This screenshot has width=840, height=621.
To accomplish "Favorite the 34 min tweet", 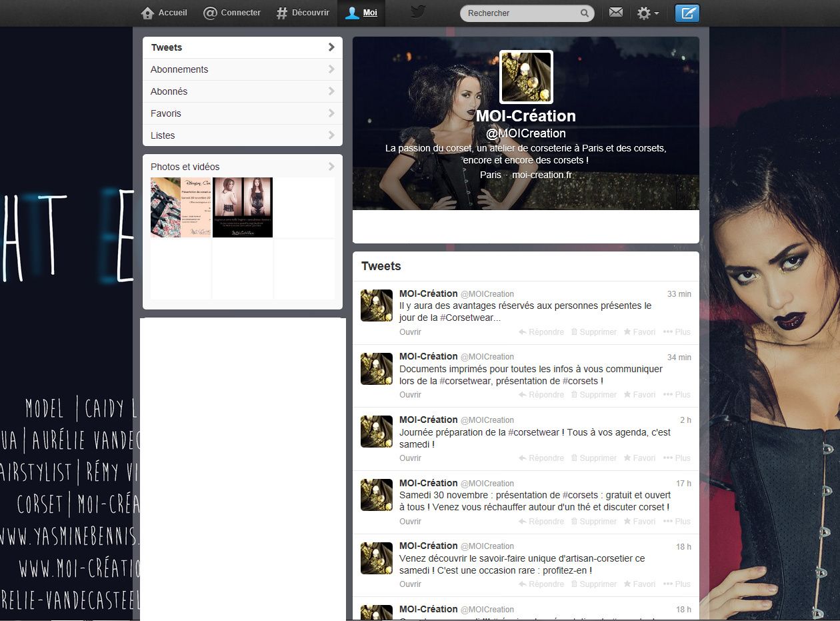I will 640,395.
